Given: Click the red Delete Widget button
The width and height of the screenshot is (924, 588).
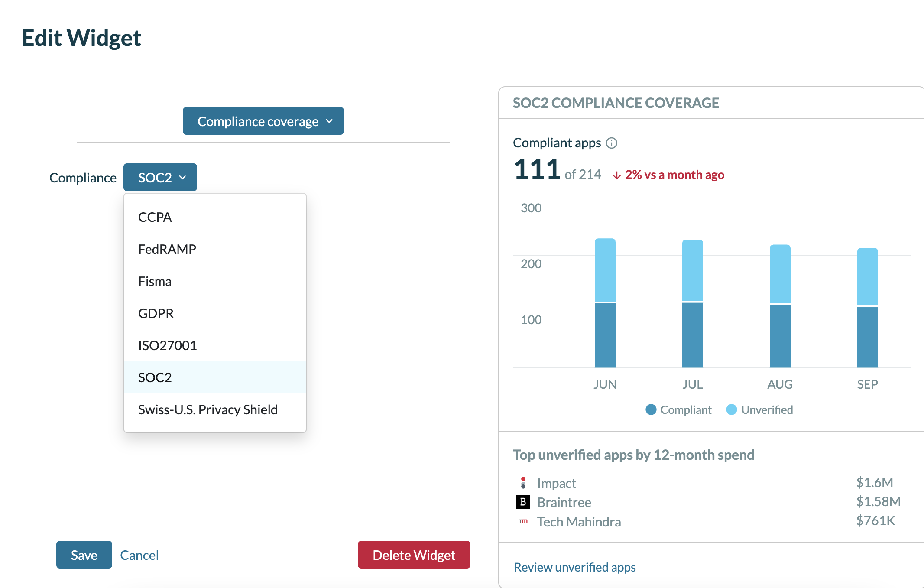Looking at the screenshot, I should (414, 555).
